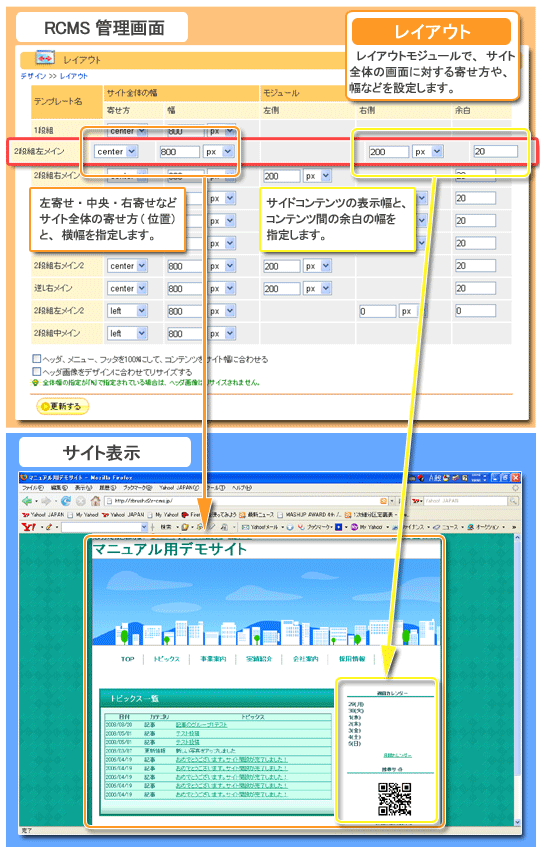Click the Firefox back arrow button

[27, 501]
